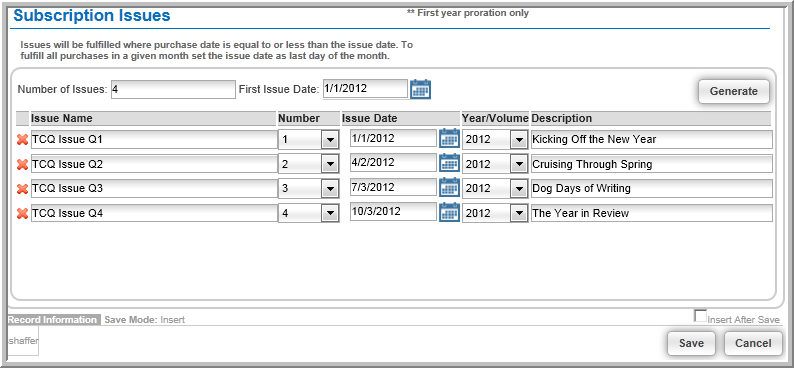Screen dimensions: 794x368
Task: Click the Description column header
Action: tap(651, 118)
